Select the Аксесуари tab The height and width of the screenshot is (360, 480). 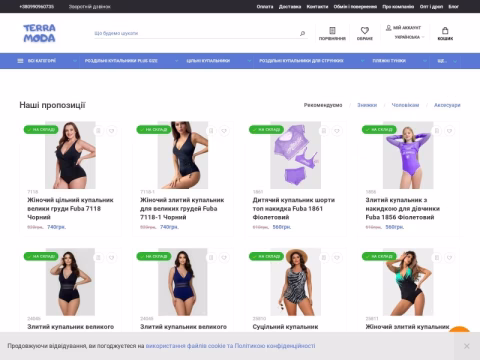447,105
